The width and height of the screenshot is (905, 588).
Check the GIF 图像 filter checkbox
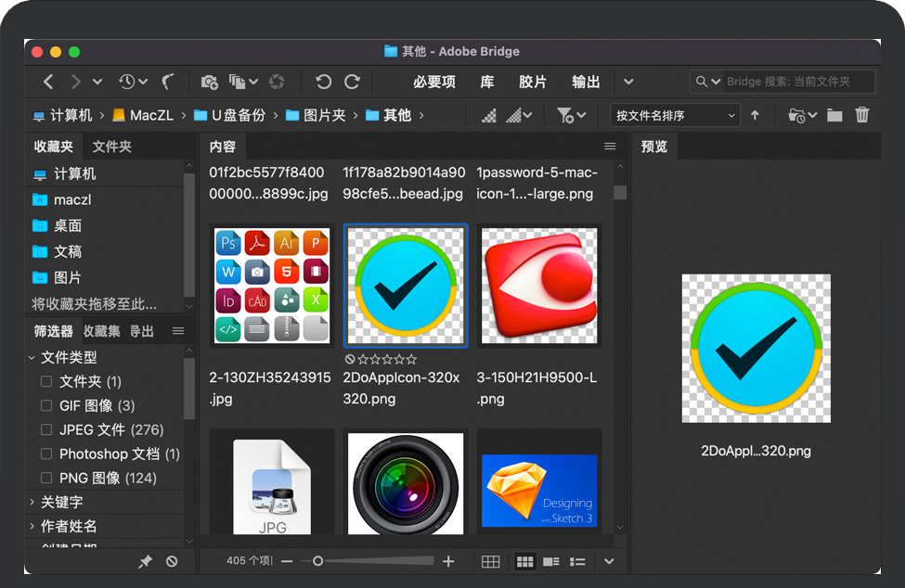click(x=46, y=405)
